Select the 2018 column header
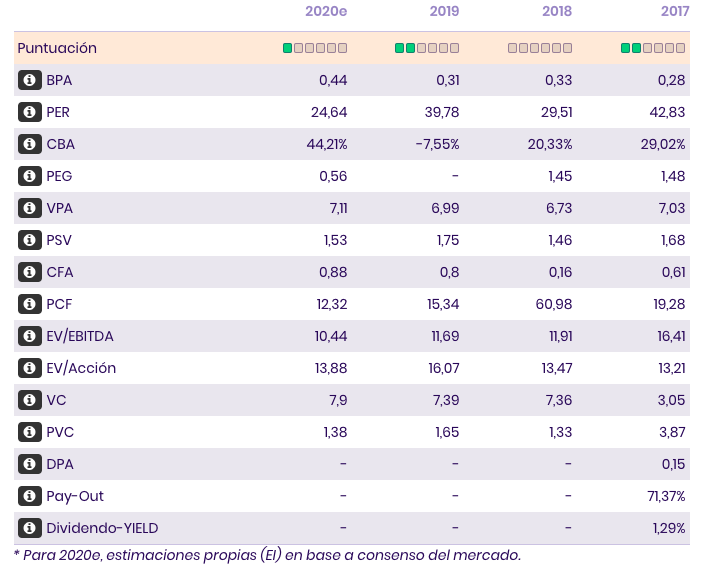This screenshot has height=576, width=701. 557,11
